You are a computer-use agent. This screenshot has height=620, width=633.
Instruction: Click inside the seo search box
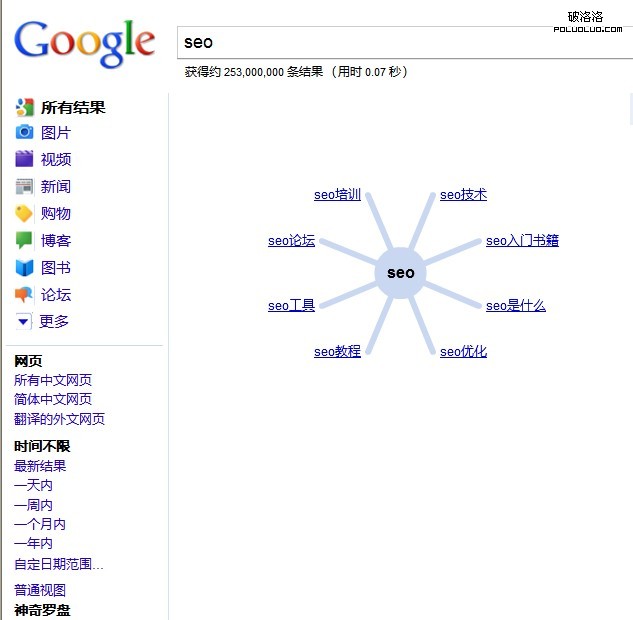click(405, 42)
